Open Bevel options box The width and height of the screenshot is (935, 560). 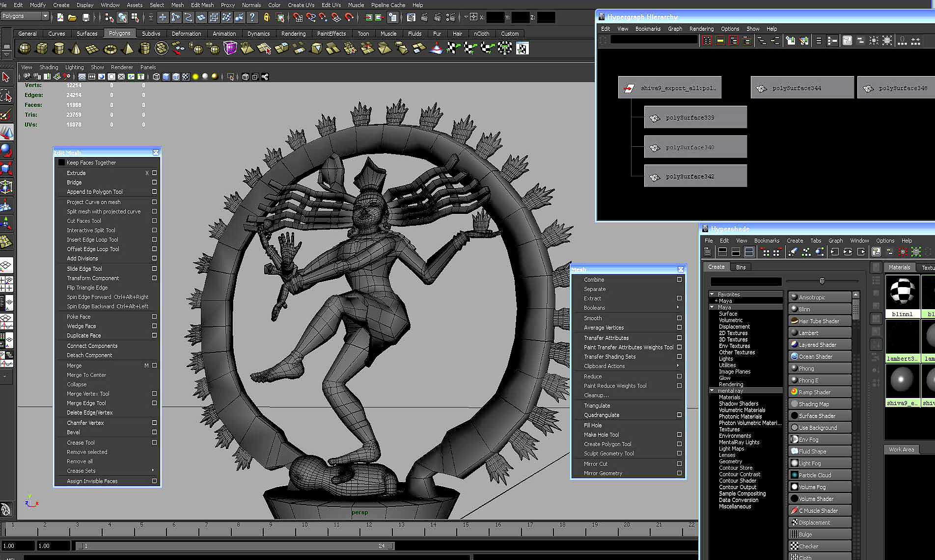(154, 432)
